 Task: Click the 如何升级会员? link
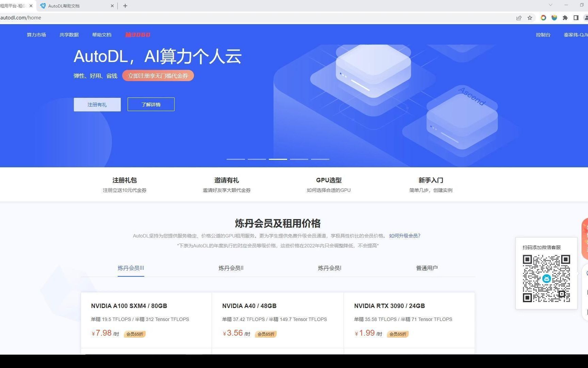pyautogui.click(x=405, y=236)
